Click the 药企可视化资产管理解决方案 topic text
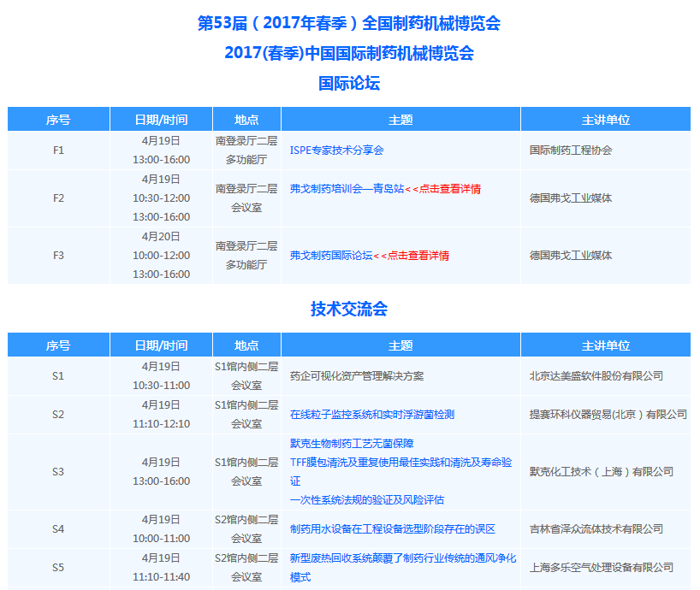This screenshot has height=590, width=700. click(357, 376)
